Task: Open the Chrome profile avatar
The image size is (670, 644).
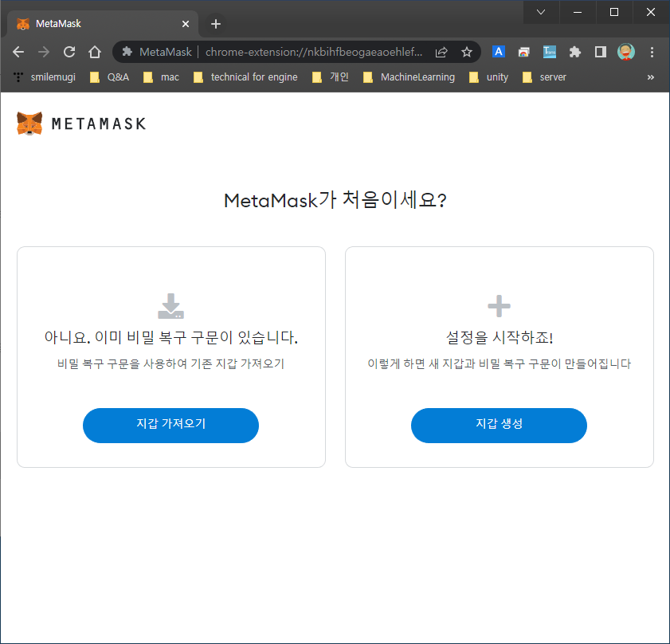Action: [626, 52]
